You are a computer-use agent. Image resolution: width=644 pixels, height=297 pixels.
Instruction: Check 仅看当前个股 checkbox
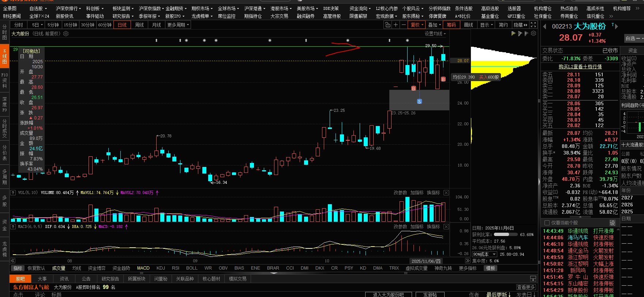pyautogui.click(x=547, y=223)
